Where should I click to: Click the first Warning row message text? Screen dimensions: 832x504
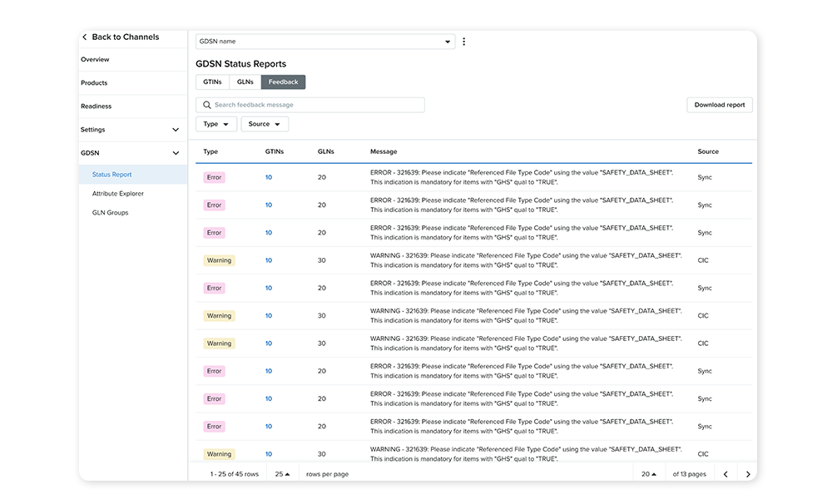526,260
